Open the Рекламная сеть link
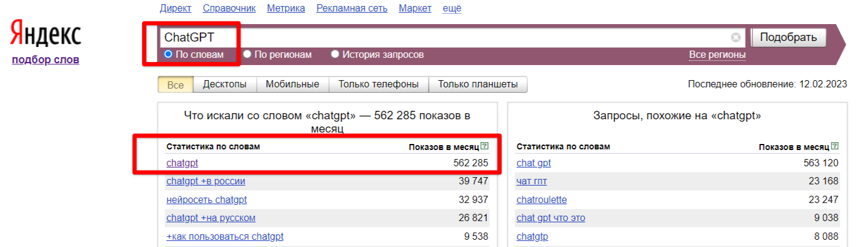The image size is (868, 247). pyautogui.click(x=352, y=8)
